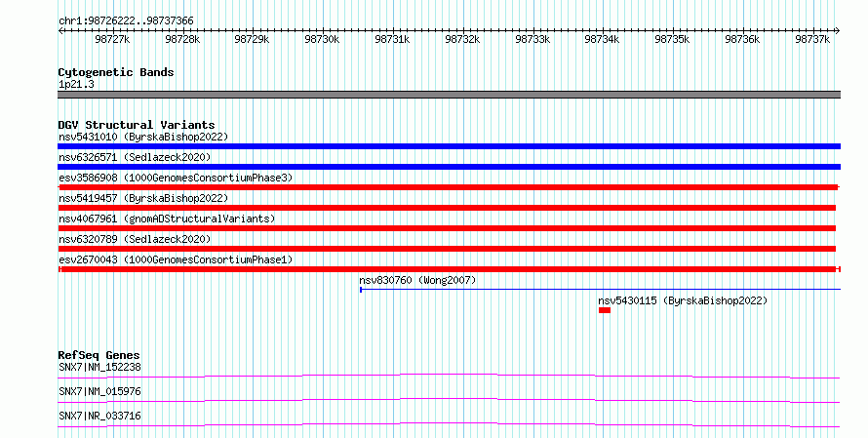Open the nsv6320789 (Sedlazeck2020) label
Viewport: 868px width, 438px height.
point(135,239)
